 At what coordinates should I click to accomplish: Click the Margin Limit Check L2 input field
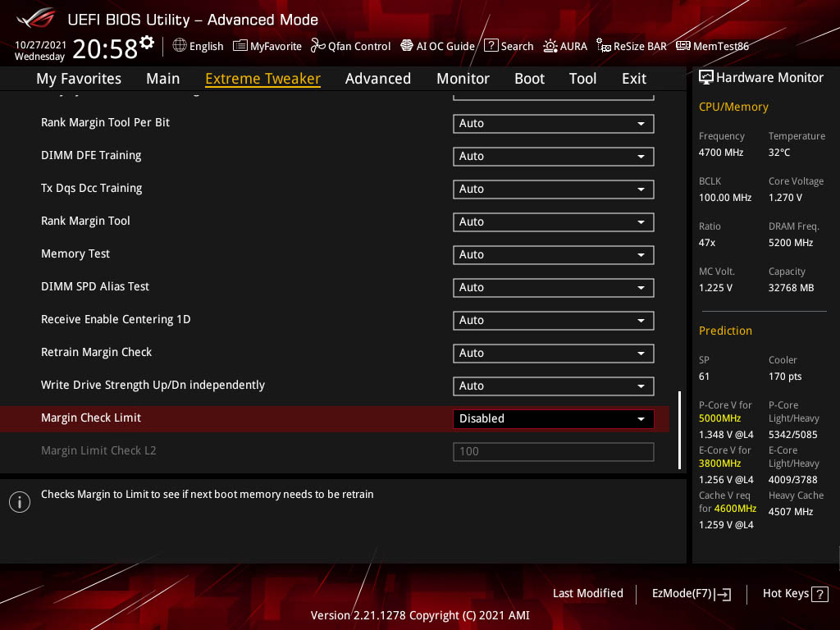click(554, 452)
